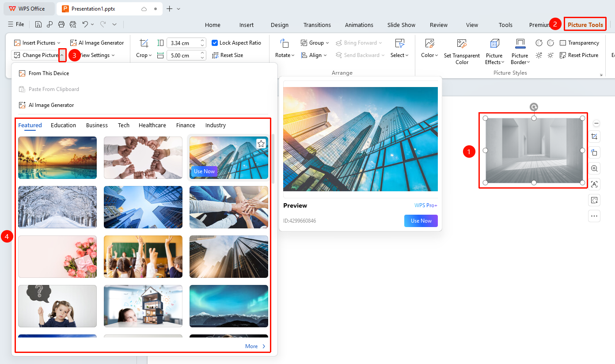Open the Picture Tools tab
This screenshot has width=615, height=364.
(585, 25)
